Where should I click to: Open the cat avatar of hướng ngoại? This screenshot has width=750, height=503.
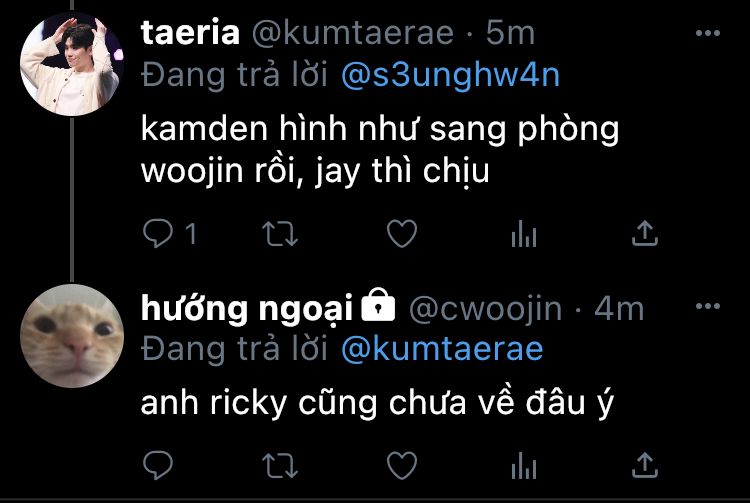(72, 336)
